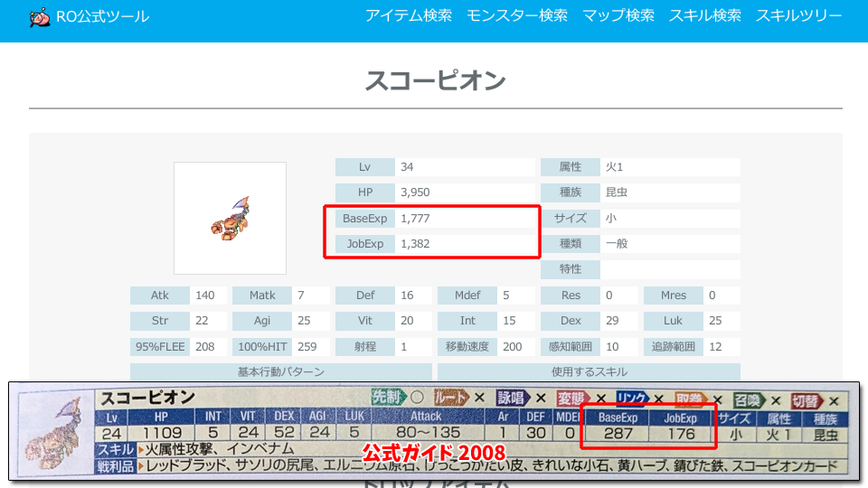This screenshot has width=868, height=488.
Task: Click the 基本行動パターン section header
Action: pyautogui.click(x=280, y=371)
